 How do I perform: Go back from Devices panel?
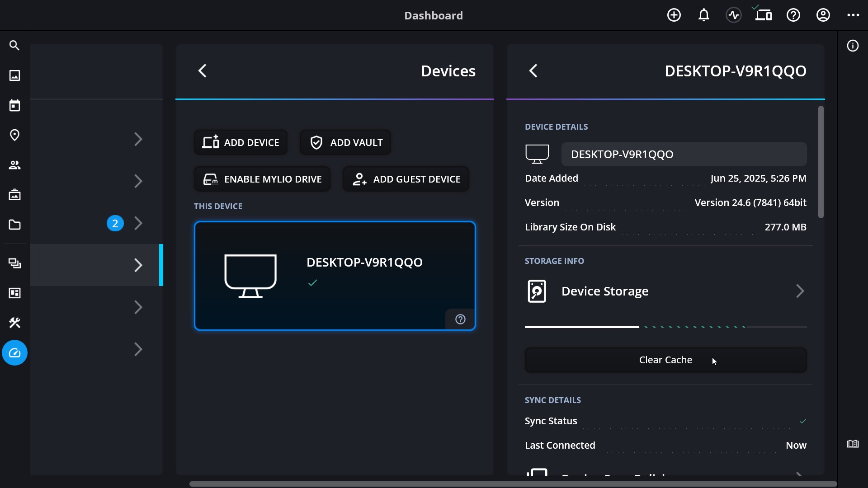pos(203,71)
